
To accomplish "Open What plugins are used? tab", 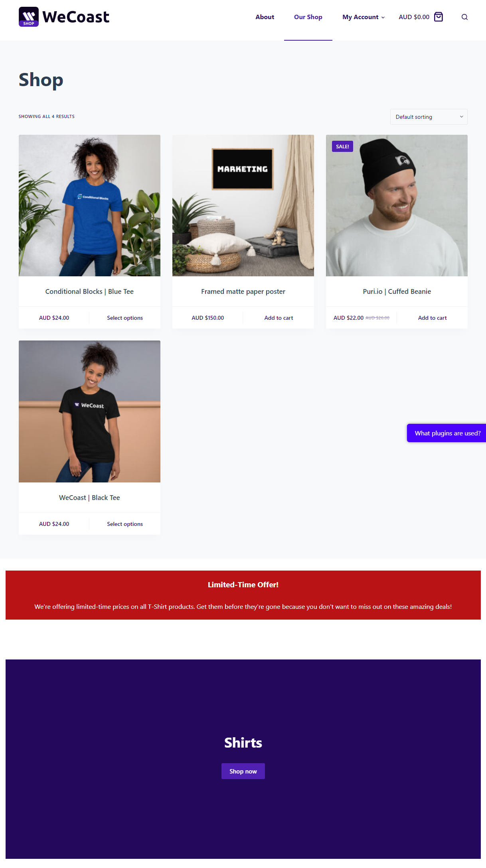I will coord(446,433).
